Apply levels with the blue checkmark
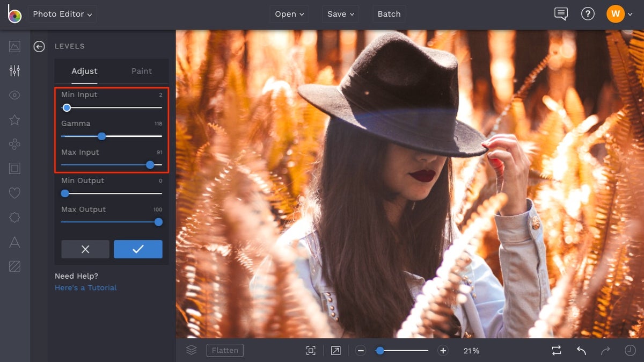The width and height of the screenshot is (644, 362). point(138,249)
